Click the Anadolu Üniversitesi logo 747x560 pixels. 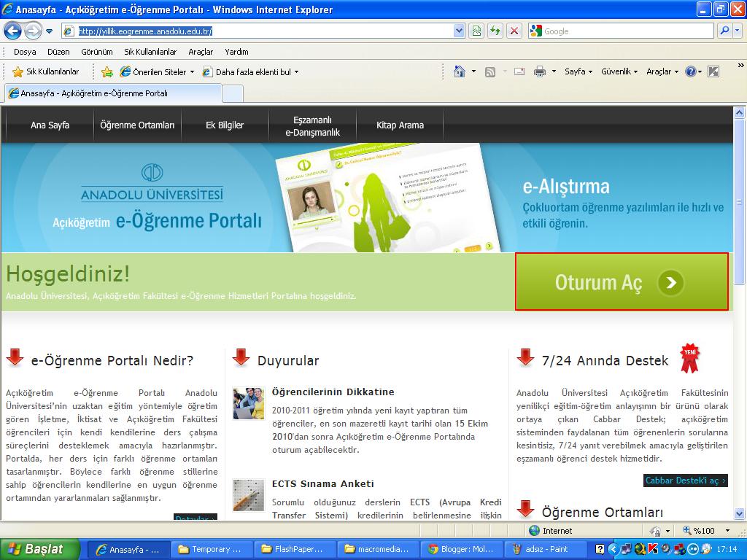tap(152, 183)
